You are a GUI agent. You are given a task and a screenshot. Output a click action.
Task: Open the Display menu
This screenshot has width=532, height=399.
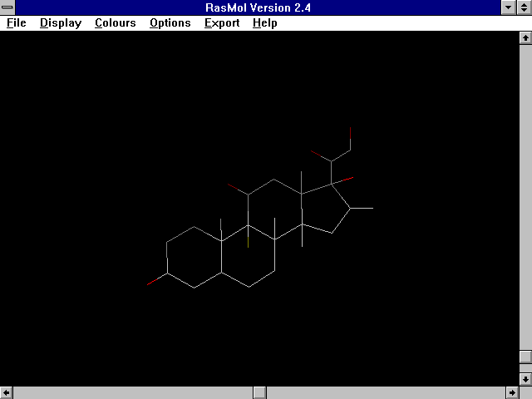61,23
